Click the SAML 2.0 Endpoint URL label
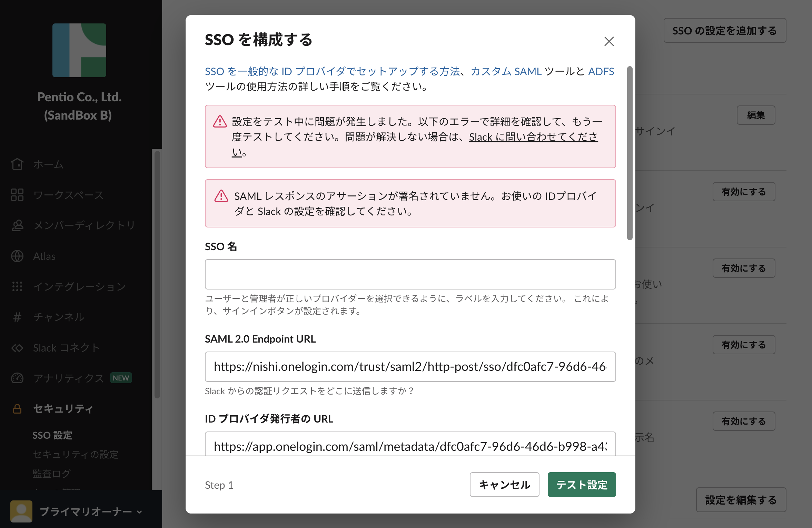This screenshot has height=528, width=812. click(x=260, y=339)
